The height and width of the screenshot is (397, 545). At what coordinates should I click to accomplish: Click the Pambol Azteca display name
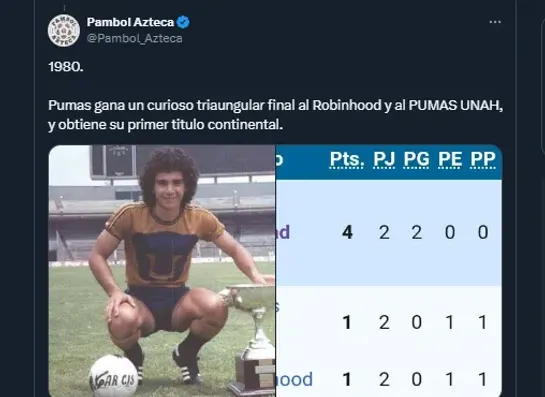click(130, 22)
